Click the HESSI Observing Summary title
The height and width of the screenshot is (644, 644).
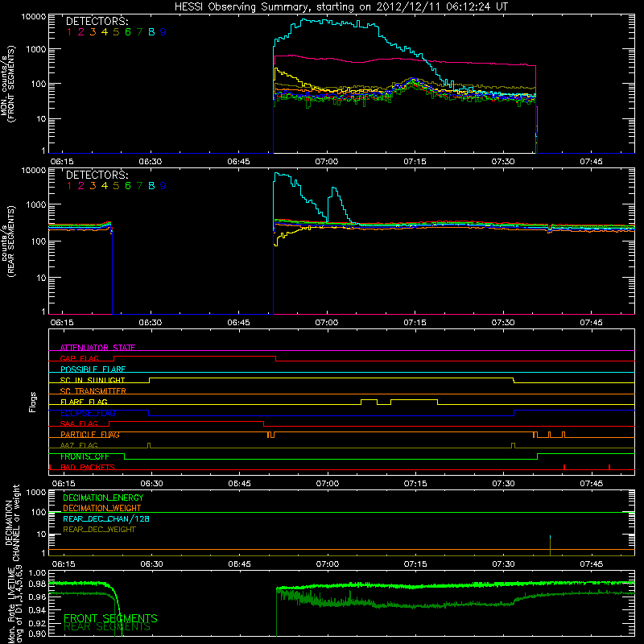click(341, 7)
